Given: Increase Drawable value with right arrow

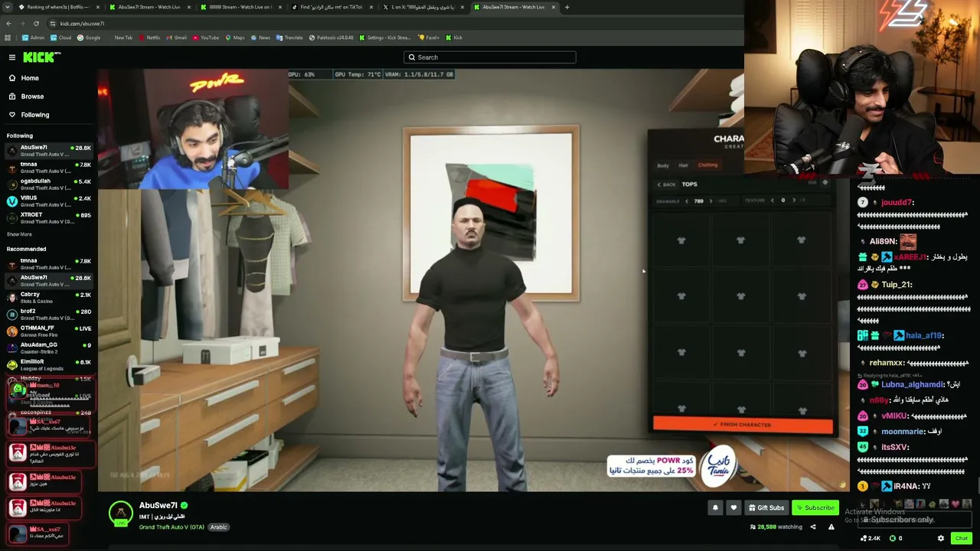Looking at the screenshot, I should tap(710, 201).
